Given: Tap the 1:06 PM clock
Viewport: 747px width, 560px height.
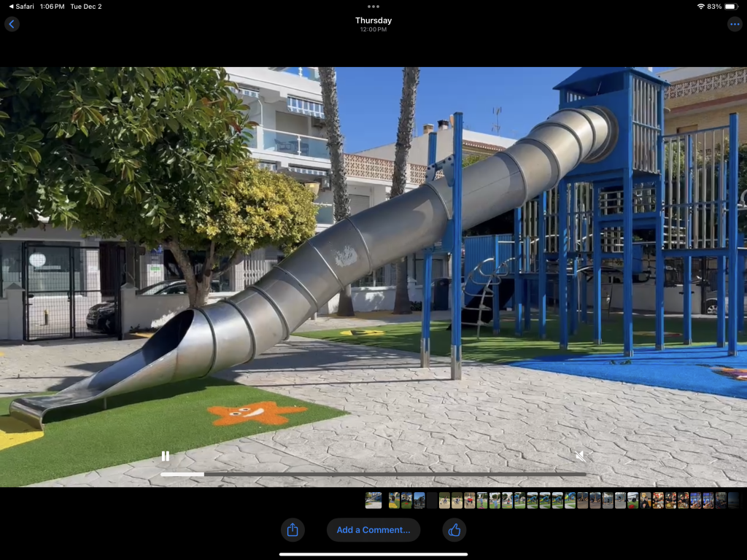Looking at the screenshot, I should tap(52, 7).
